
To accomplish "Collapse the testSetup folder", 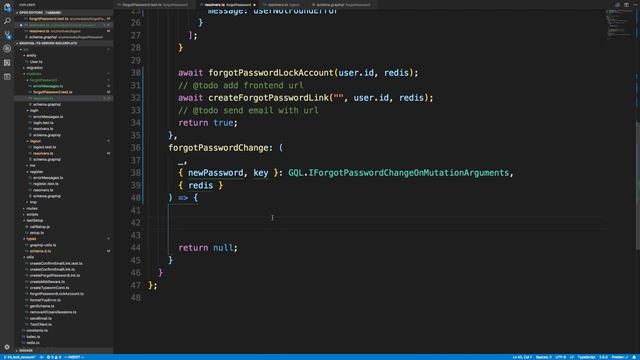I will pyautogui.click(x=35, y=221).
